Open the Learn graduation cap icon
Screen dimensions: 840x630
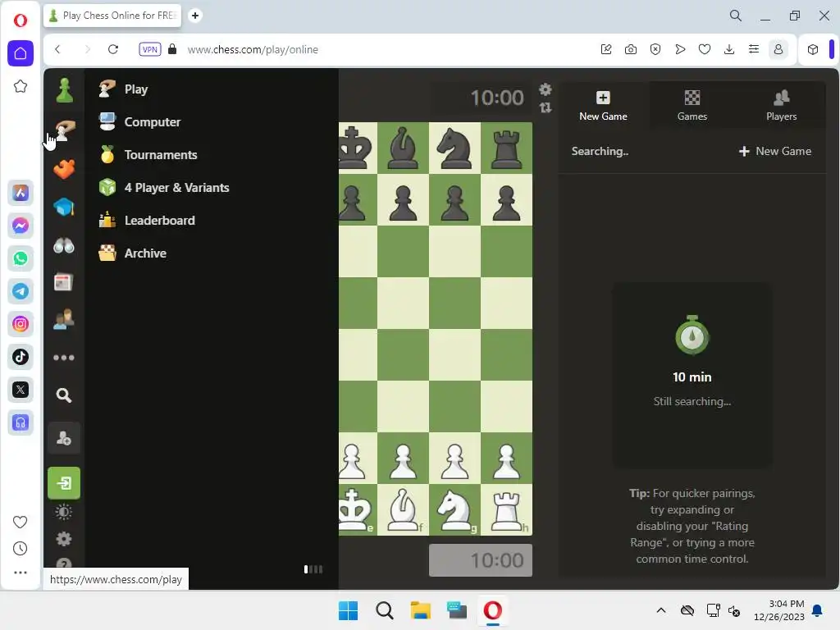pos(64,207)
